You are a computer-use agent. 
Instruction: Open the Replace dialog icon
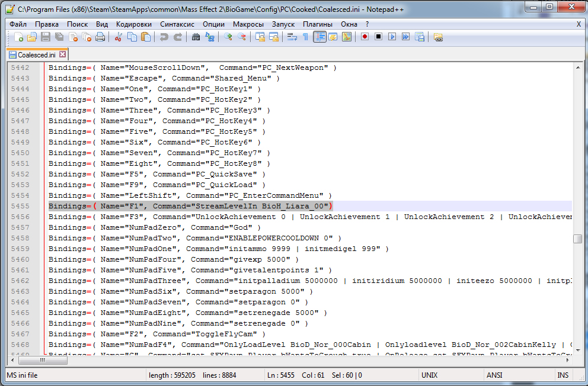[x=210, y=37]
